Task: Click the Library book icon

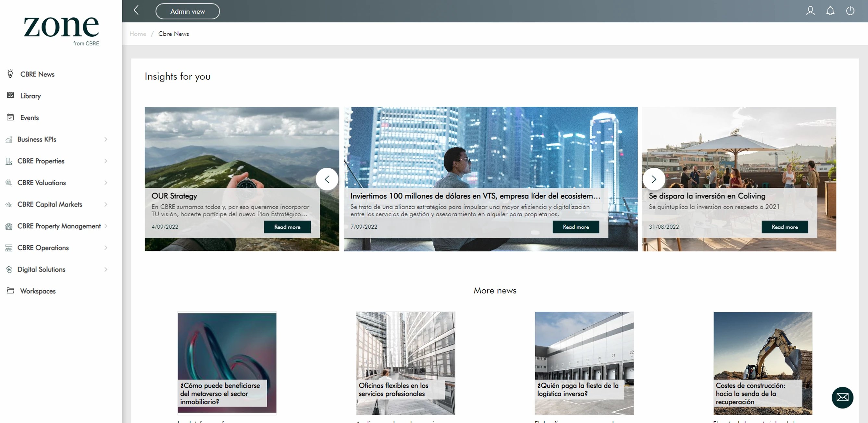Action: point(10,95)
